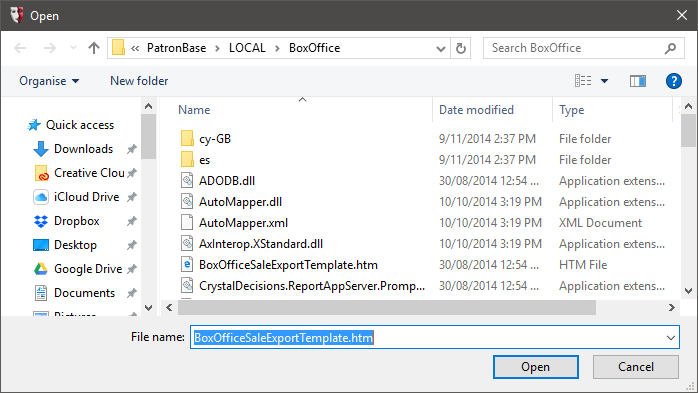Click the New folder button
Viewport: 698px width, 393px height.
click(139, 81)
